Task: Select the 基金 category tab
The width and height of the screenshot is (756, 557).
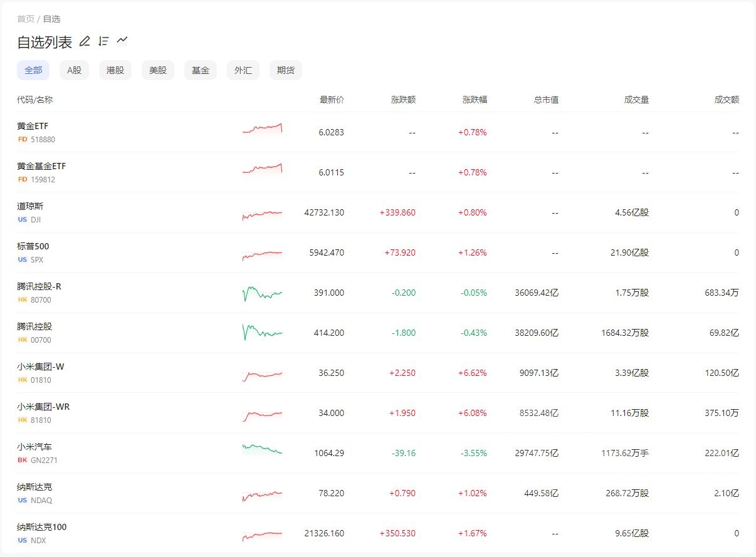Action: coord(200,70)
